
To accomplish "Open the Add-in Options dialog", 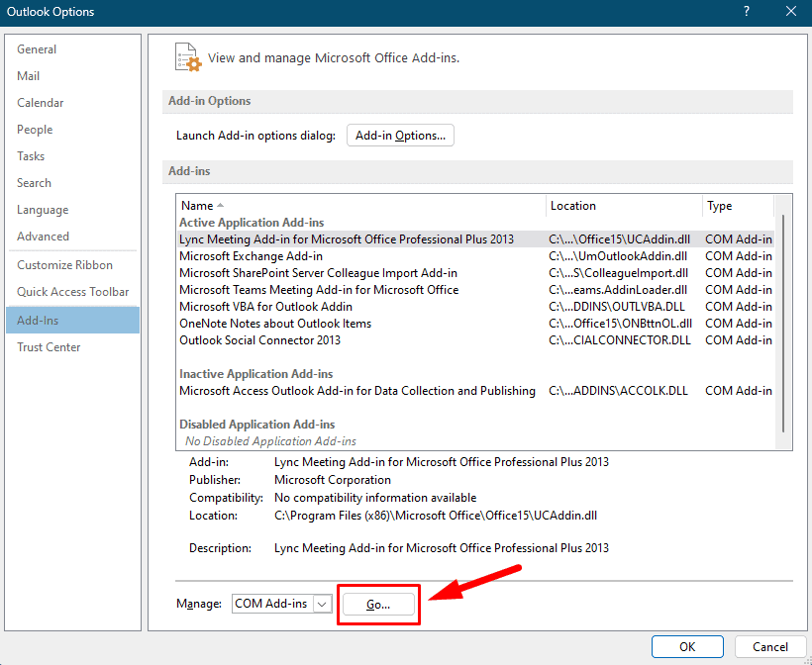I will click(400, 135).
